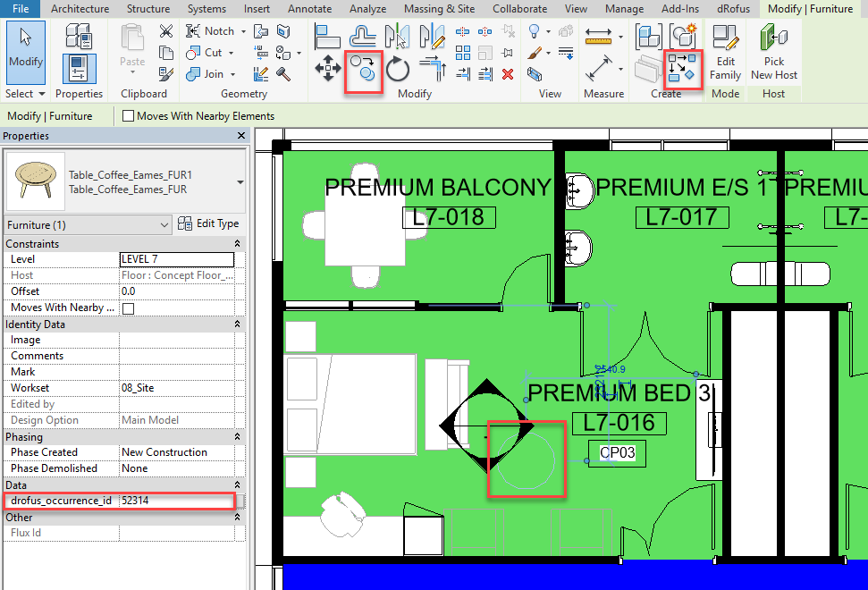The width and height of the screenshot is (868, 590).
Task: Click the Offset tool icon
Action: [362, 36]
